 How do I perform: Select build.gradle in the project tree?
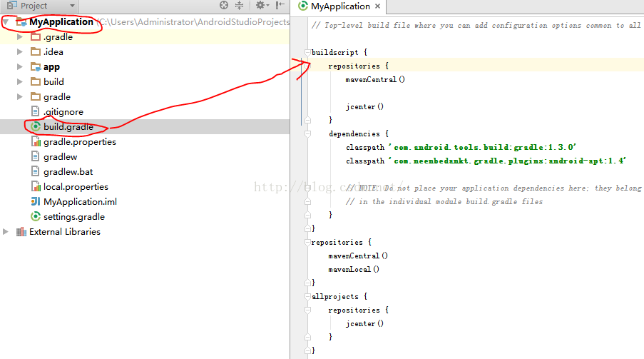68,126
